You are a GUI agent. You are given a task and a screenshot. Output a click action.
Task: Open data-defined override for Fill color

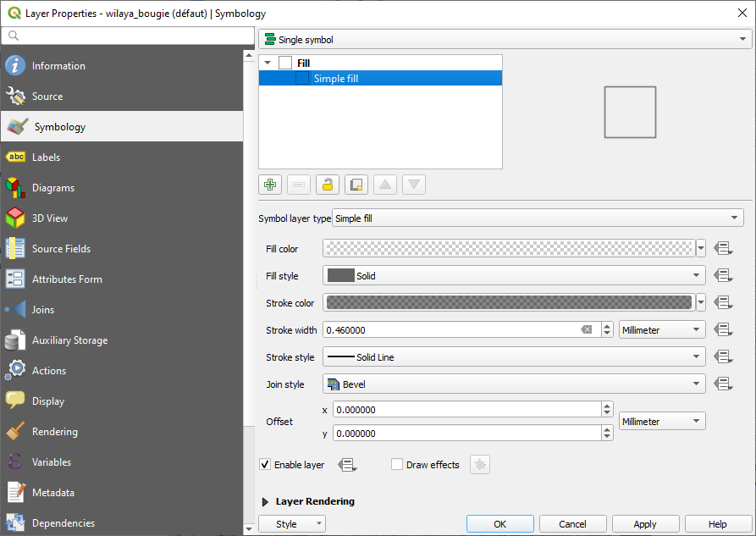click(722, 249)
